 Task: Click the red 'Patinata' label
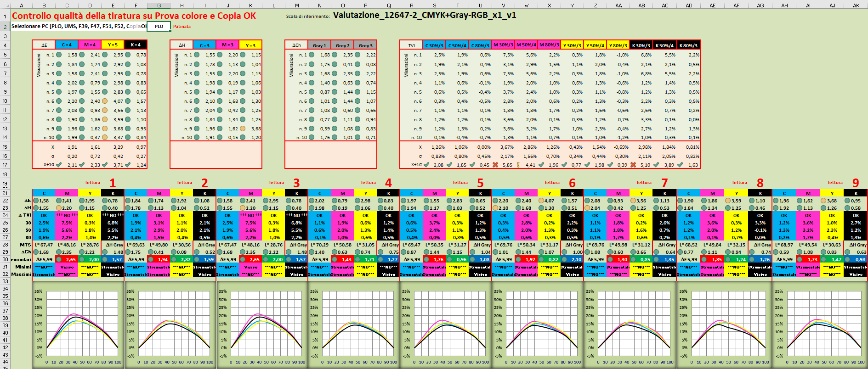click(x=182, y=26)
